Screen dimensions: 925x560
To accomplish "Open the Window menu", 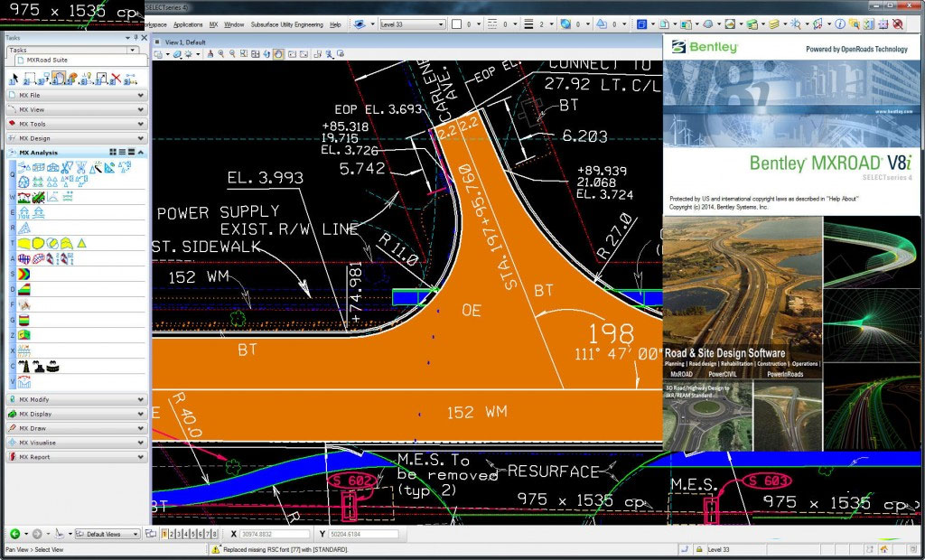I will (234, 24).
